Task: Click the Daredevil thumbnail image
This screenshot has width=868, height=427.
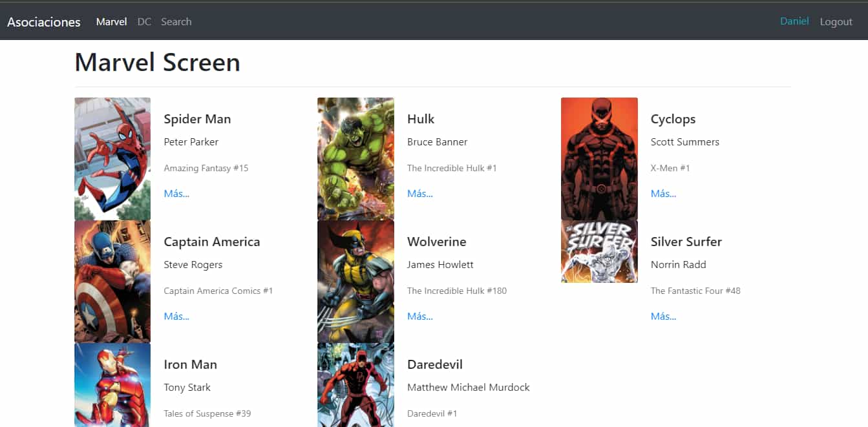Action: point(355,385)
